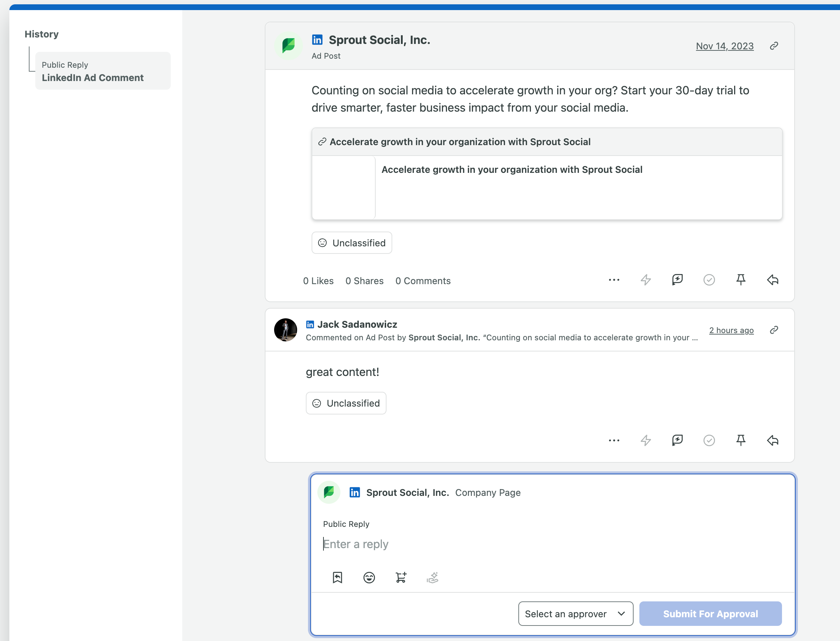
Task: Click lightning bolt icon on Jack's comment
Action: (x=646, y=440)
